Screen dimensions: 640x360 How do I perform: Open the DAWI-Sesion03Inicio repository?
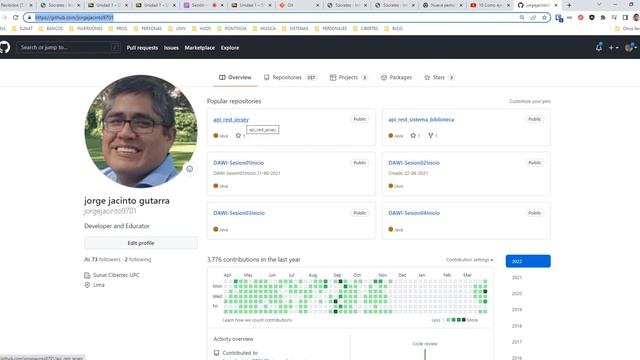[x=239, y=213]
